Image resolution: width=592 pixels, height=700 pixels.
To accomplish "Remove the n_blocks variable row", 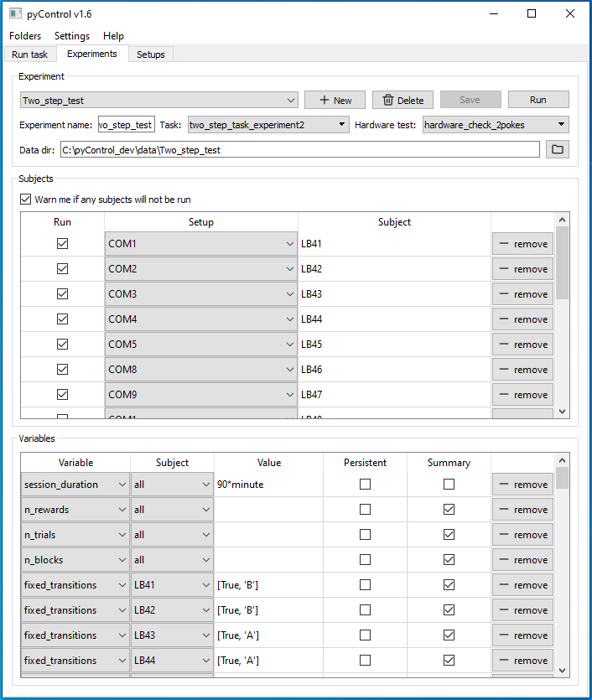I will (522, 560).
